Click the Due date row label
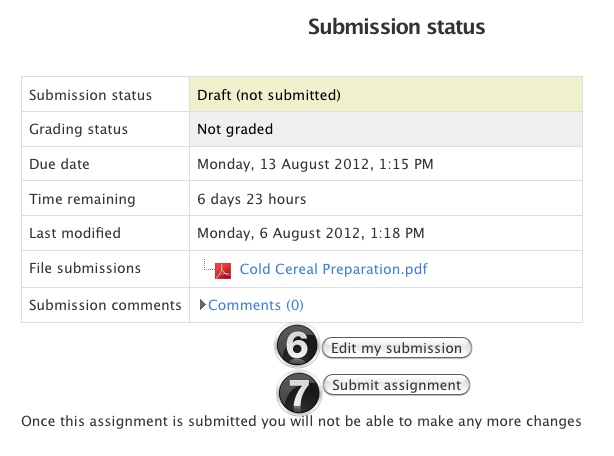Viewport: 614px width, 456px height. tap(60, 164)
